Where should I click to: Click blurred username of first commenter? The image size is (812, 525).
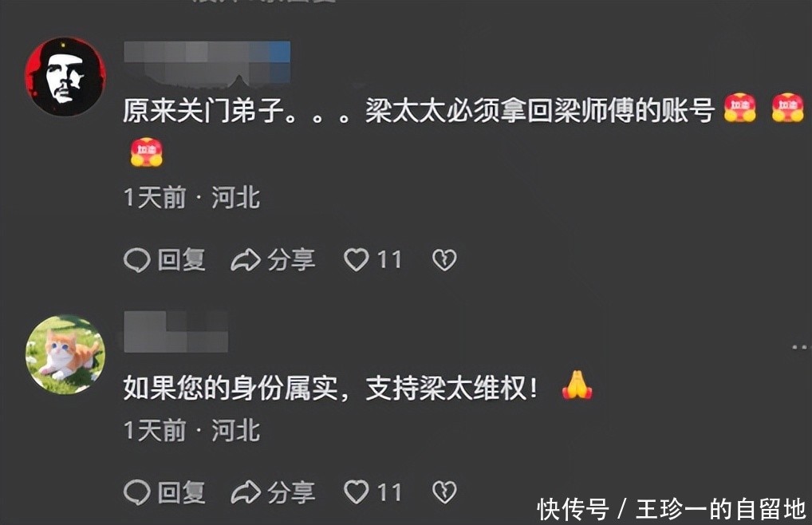[x=207, y=63]
